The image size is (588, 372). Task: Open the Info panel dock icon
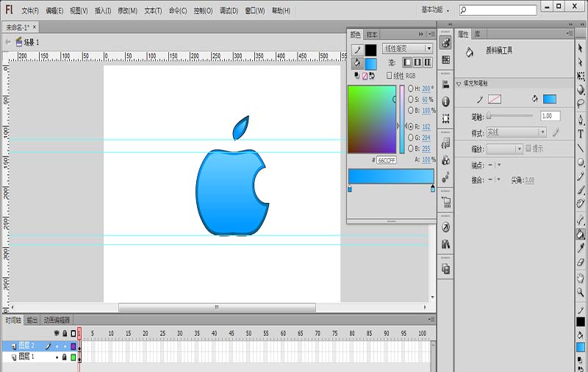point(445,101)
